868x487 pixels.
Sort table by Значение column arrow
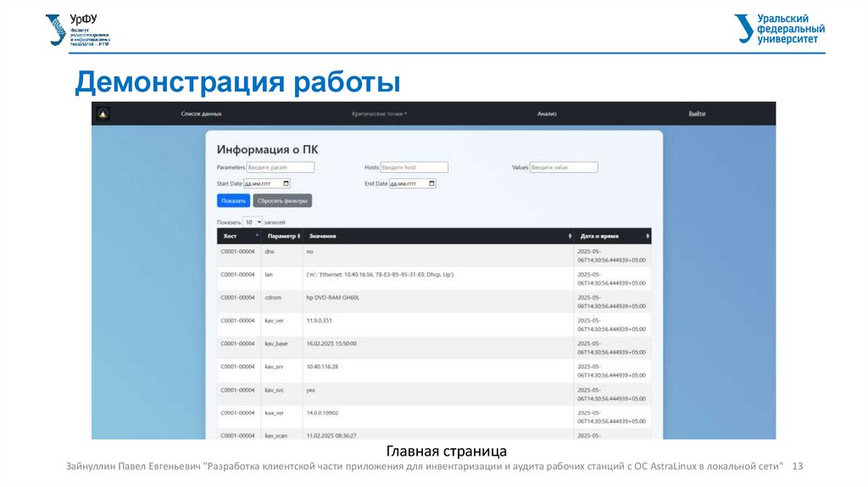[x=570, y=236]
